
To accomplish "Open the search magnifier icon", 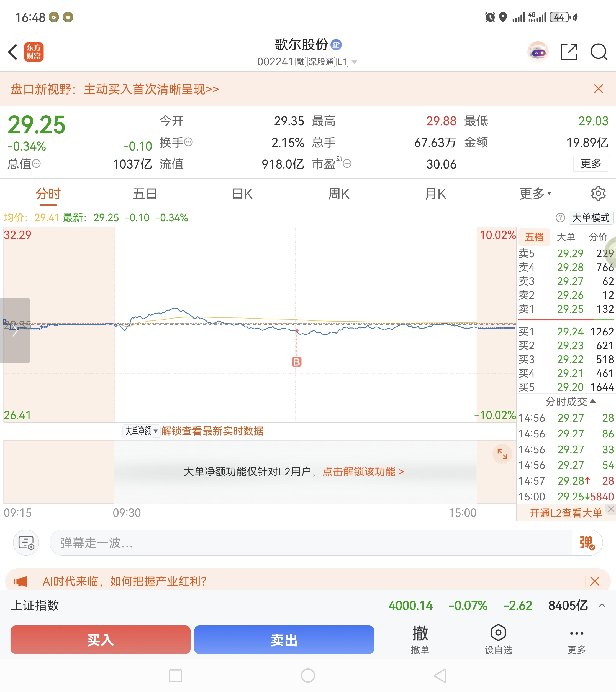I will [x=598, y=52].
